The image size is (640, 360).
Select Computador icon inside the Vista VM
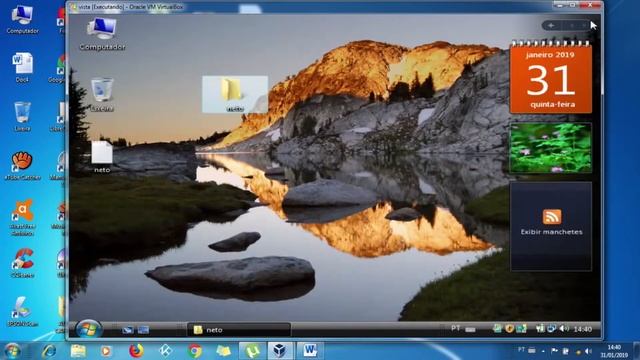(102, 34)
